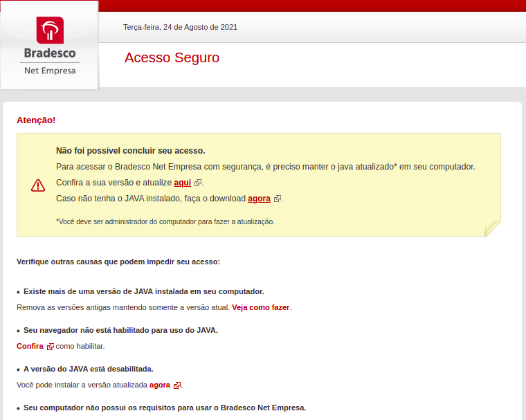
Task: Click 'Verifique outras causas que podem impedir' heading
Action: coord(118,262)
